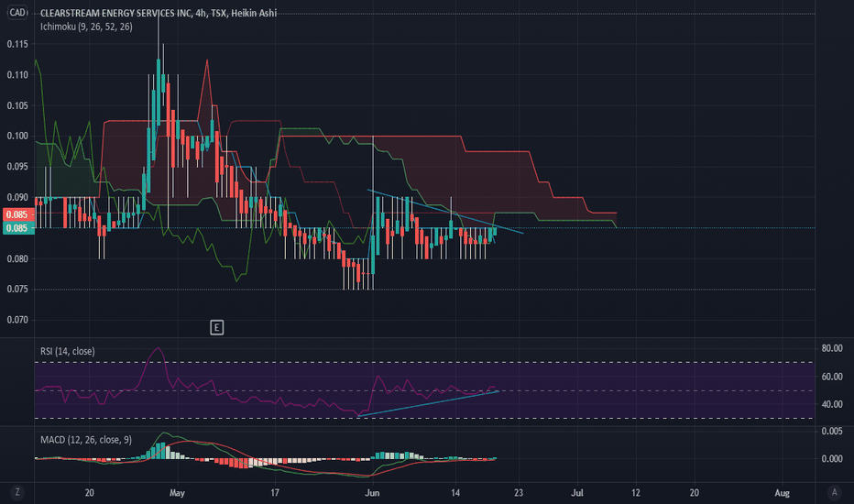The width and height of the screenshot is (854, 504).
Task: Select the RSI (14, close) indicator label
Action: pos(68,352)
